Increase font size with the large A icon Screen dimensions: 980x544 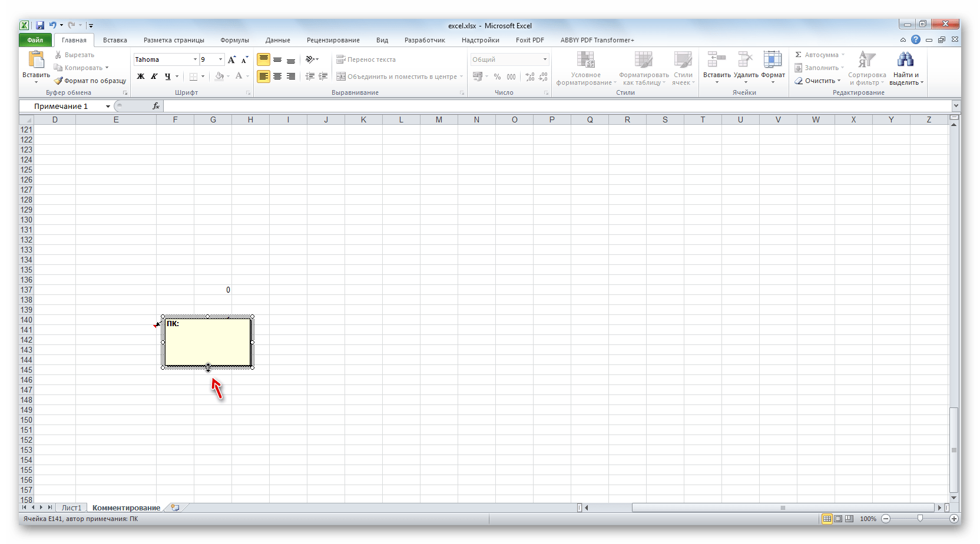[x=232, y=59]
